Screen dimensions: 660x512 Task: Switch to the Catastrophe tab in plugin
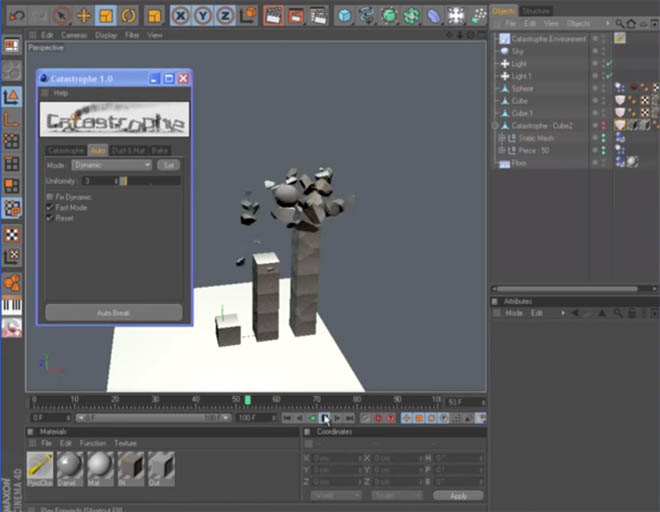pos(66,150)
